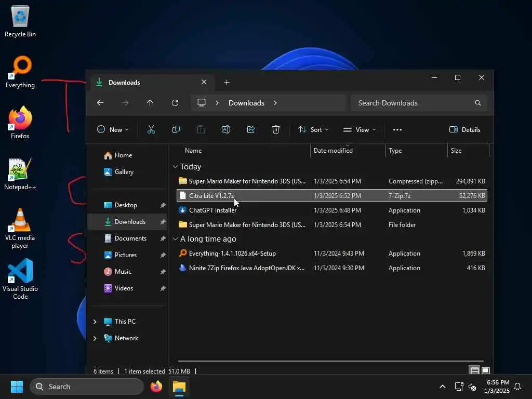532x399 pixels.
Task: Open the Windows Start menu
Action: click(x=17, y=387)
